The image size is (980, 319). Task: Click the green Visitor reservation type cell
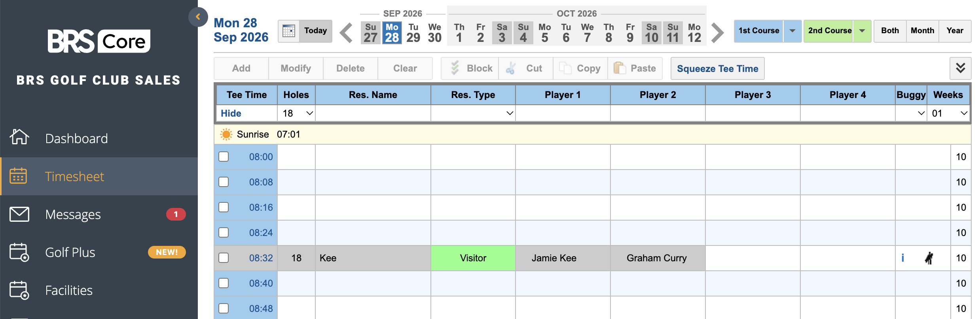[473, 258]
